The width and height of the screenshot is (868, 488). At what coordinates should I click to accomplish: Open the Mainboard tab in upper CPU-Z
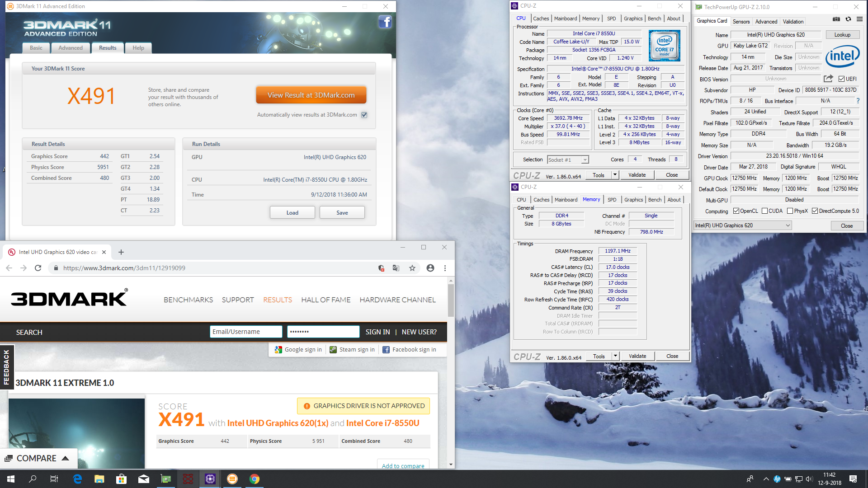(x=566, y=19)
